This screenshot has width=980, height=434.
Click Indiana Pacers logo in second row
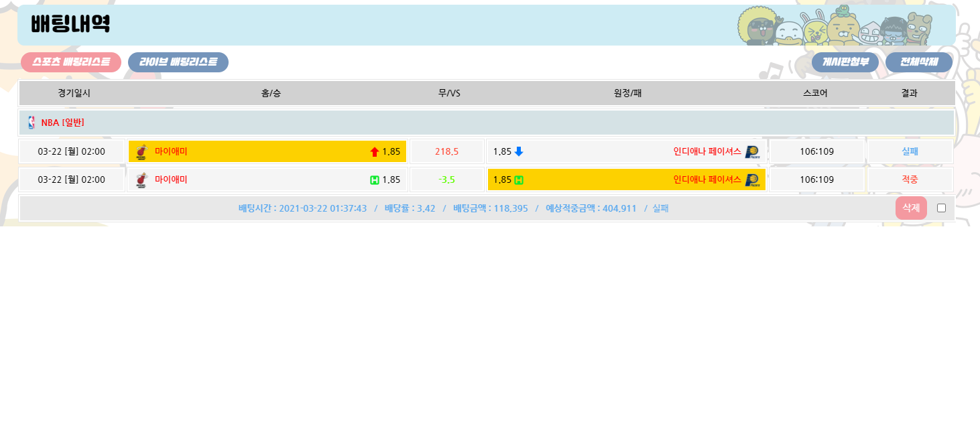[x=751, y=180]
